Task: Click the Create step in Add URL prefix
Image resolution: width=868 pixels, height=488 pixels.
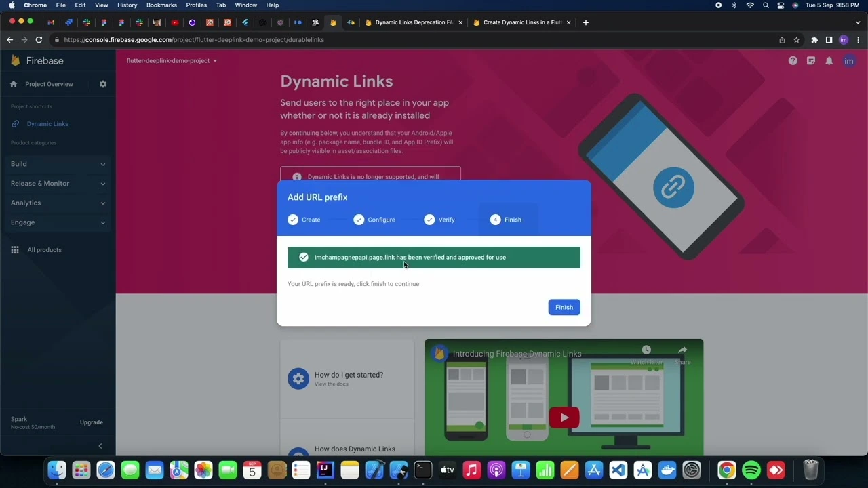Action: (304, 220)
